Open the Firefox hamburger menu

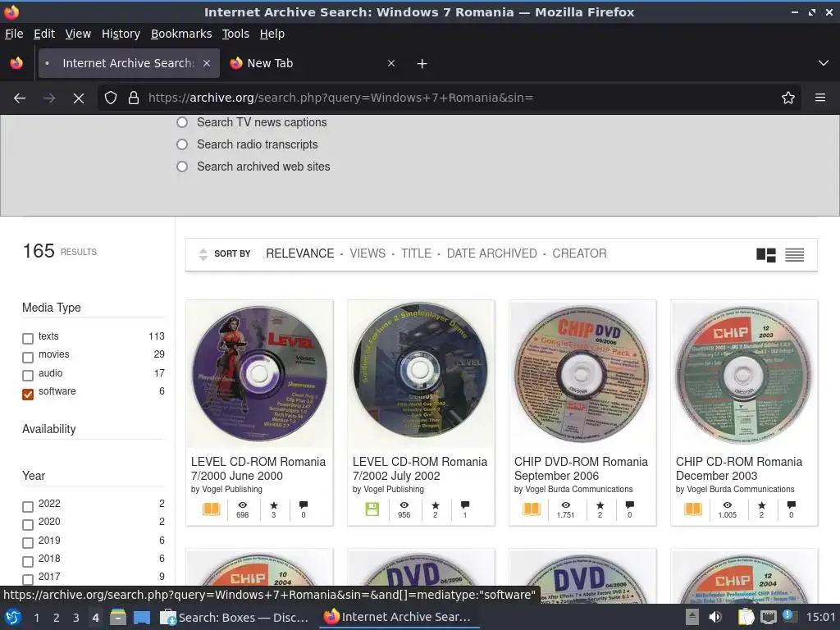(x=820, y=98)
